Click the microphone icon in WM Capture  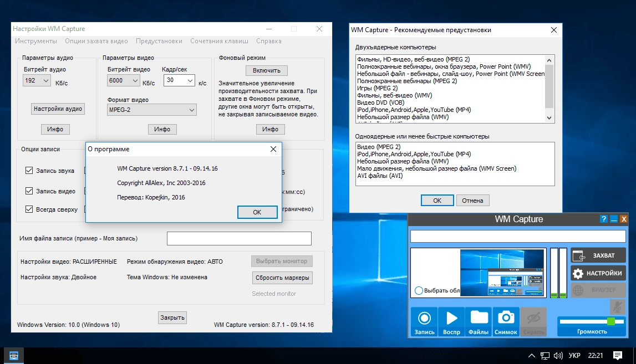tap(617, 306)
